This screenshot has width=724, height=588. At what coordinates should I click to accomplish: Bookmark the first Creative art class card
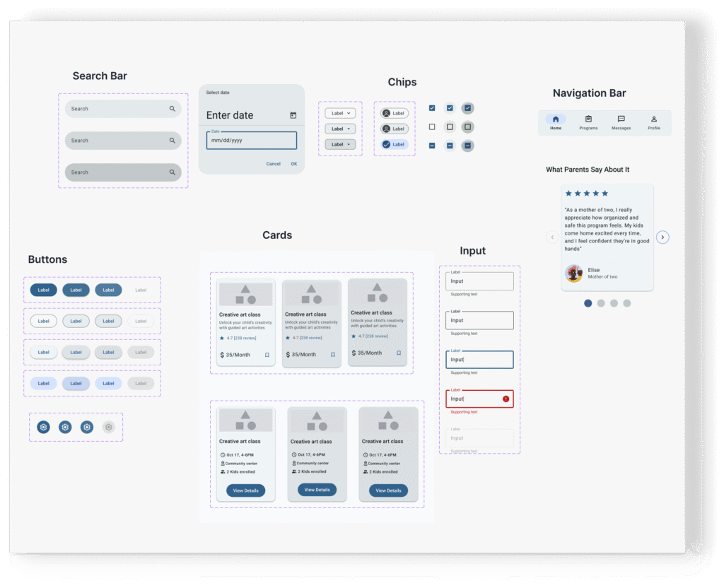click(267, 355)
